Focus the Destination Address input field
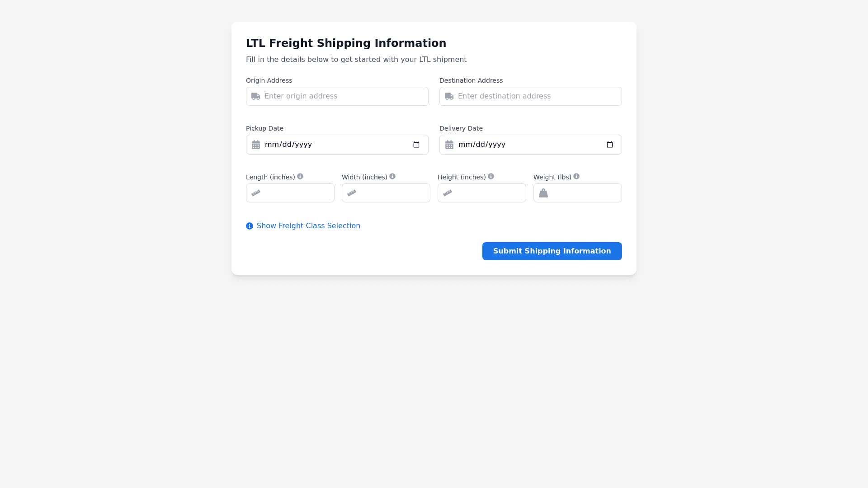The height and width of the screenshot is (488, 868). click(537, 96)
